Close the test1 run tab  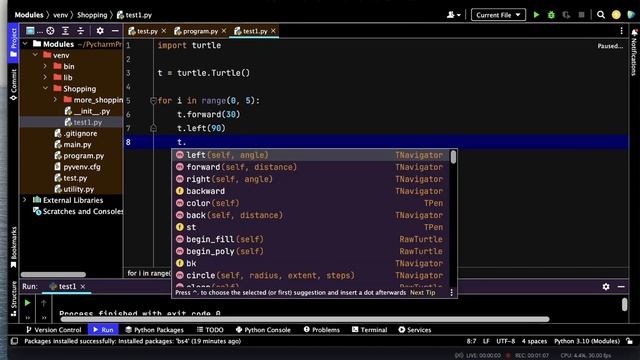[x=83, y=287]
